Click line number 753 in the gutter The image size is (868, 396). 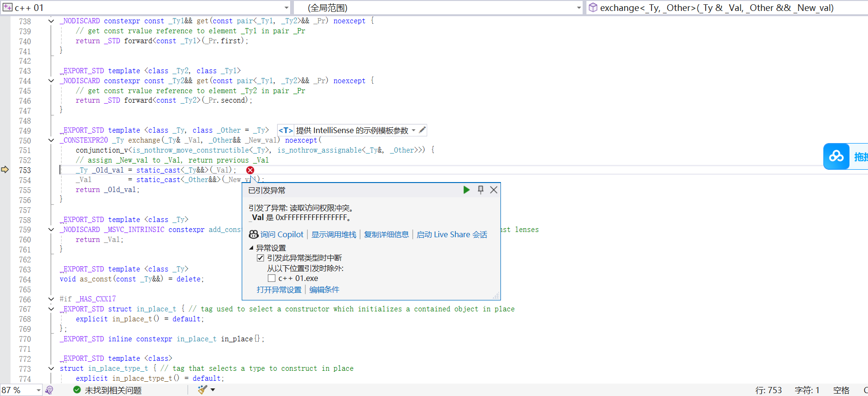click(25, 170)
